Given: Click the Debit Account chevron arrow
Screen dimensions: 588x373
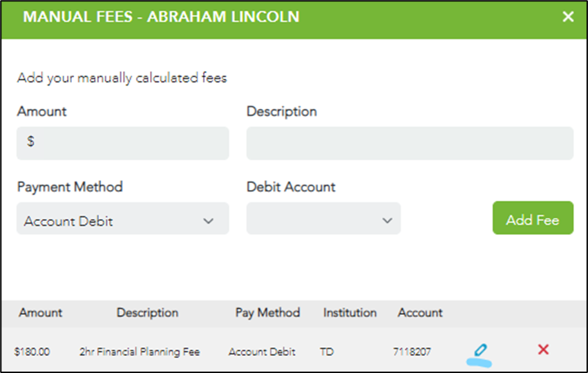Looking at the screenshot, I should coord(388,220).
